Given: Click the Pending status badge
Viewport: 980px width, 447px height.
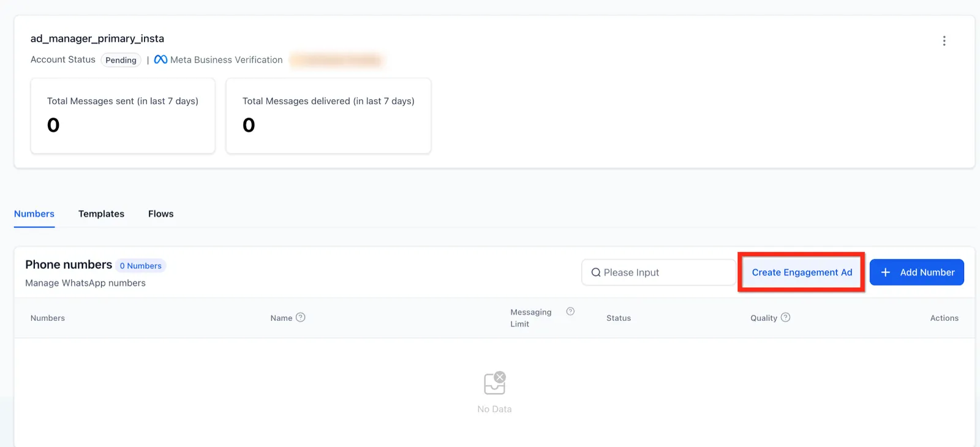Looking at the screenshot, I should coord(121,60).
